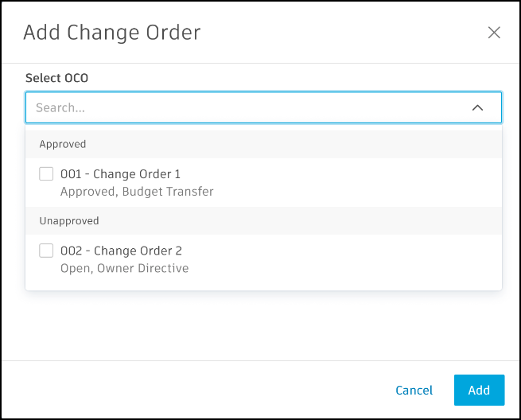Click the Approved group header
This screenshot has height=420, width=521.
coord(63,144)
